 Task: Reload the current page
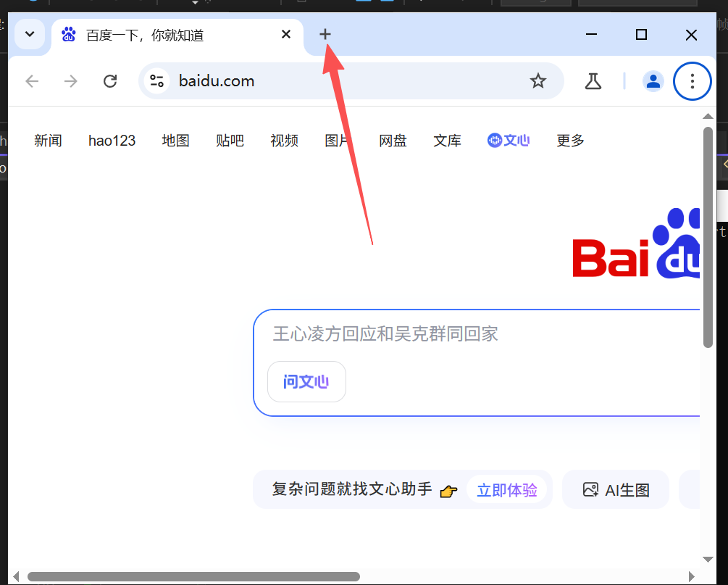point(110,81)
